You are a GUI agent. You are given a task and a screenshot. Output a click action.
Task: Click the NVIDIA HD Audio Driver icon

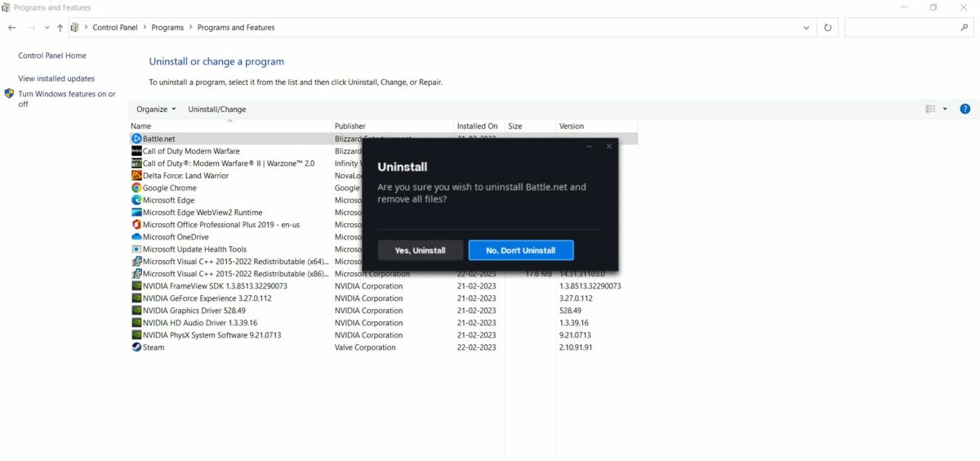pyautogui.click(x=136, y=323)
